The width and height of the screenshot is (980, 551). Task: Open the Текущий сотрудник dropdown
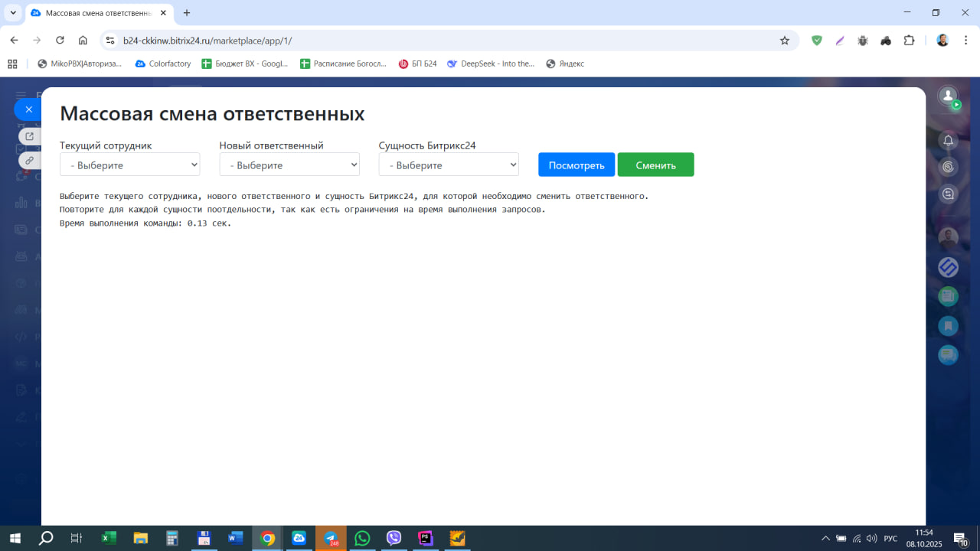pyautogui.click(x=130, y=165)
